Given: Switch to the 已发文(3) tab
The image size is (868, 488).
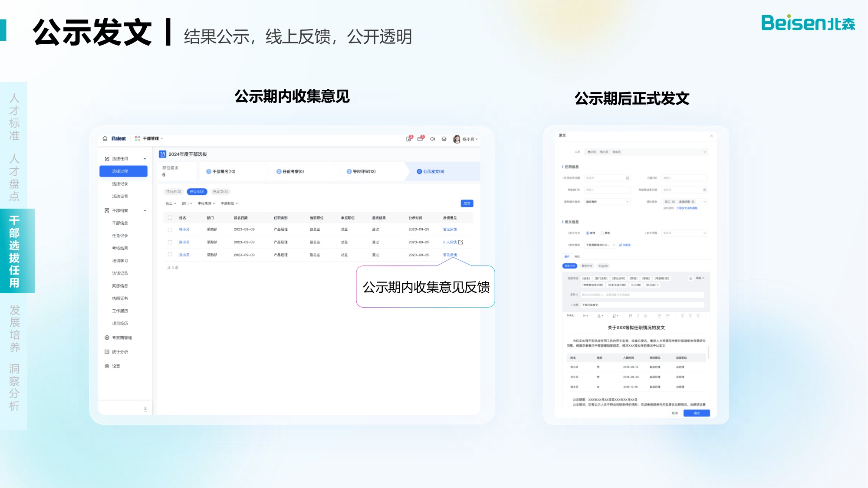Looking at the screenshot, I should pos(220,192).
